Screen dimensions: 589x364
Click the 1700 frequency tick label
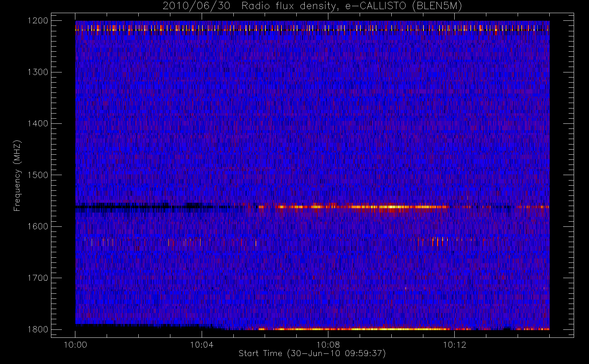(x=38, y=278)
